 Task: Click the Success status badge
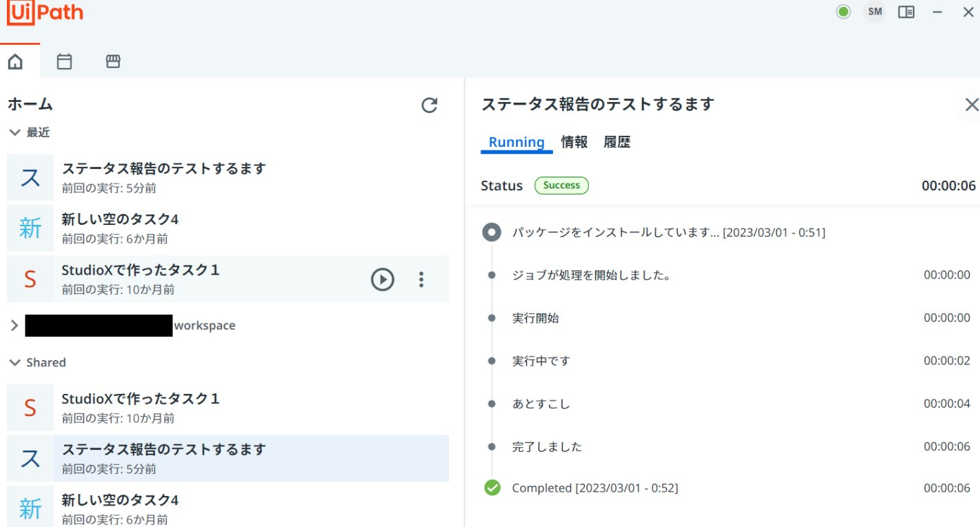[561, 186]
